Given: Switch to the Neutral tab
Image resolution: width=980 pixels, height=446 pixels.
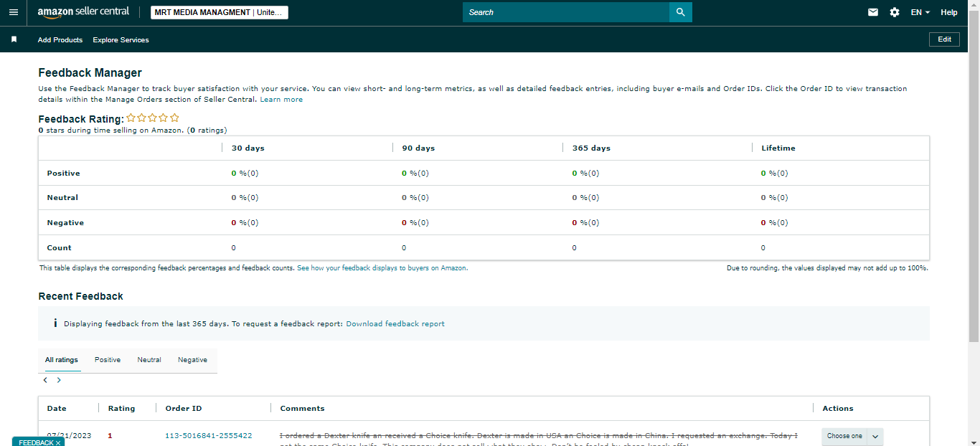Looking at the screenshot, I should [149, 360].
